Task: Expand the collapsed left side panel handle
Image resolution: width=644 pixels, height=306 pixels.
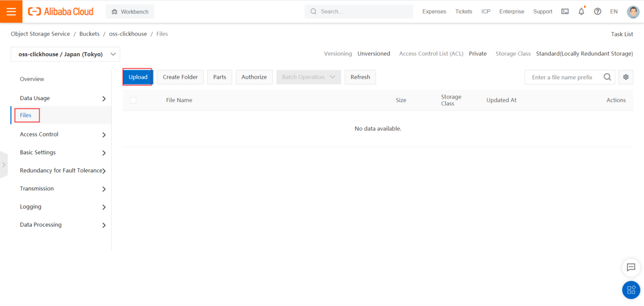Action: pyautogui.click(x=4, y=165)
